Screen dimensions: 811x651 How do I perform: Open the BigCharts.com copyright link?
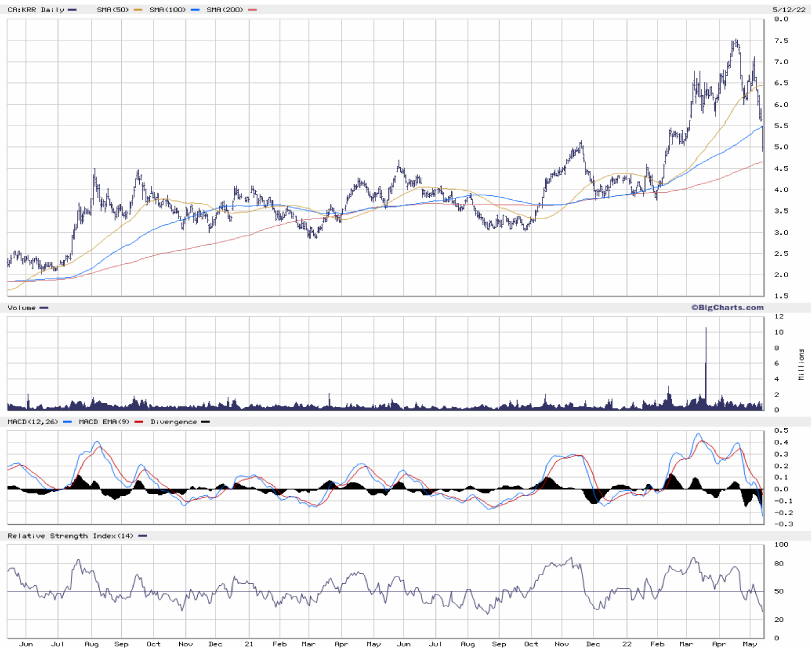pos(726,307)
